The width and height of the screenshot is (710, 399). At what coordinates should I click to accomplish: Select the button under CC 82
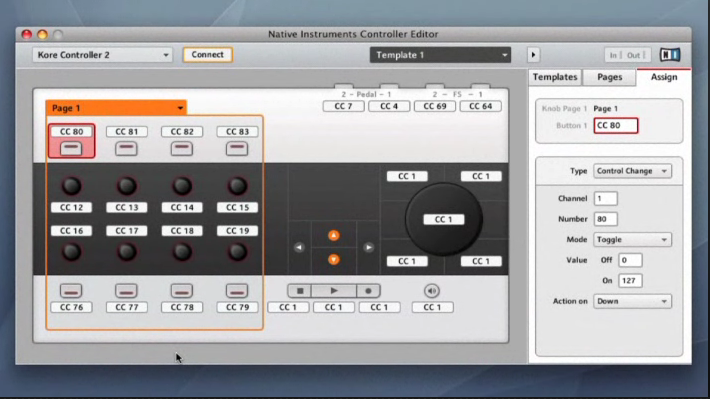point(182,148)
